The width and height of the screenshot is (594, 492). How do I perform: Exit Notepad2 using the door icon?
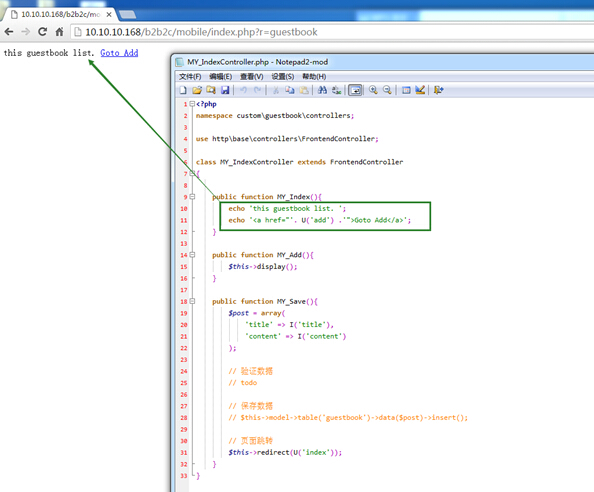pos(439,90)
